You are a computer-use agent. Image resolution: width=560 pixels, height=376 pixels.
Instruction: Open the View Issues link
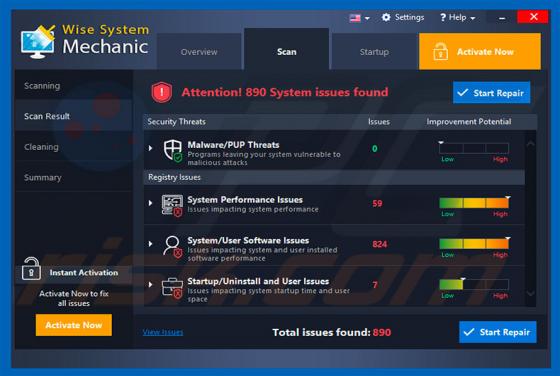coord(163,332)
